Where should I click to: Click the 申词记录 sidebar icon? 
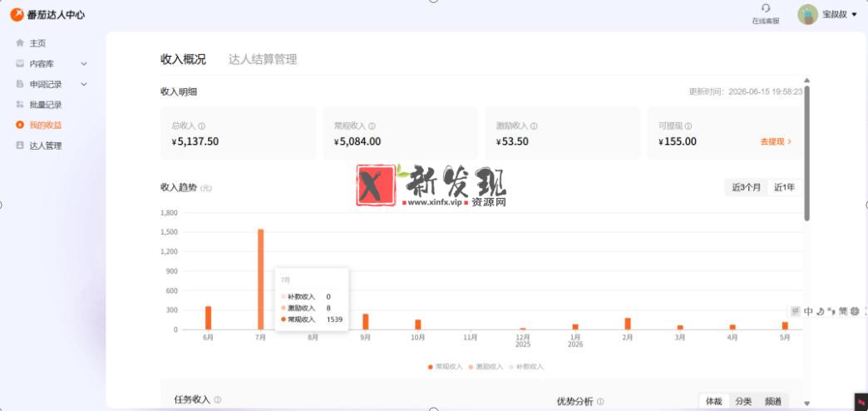[x=20, y=84]
